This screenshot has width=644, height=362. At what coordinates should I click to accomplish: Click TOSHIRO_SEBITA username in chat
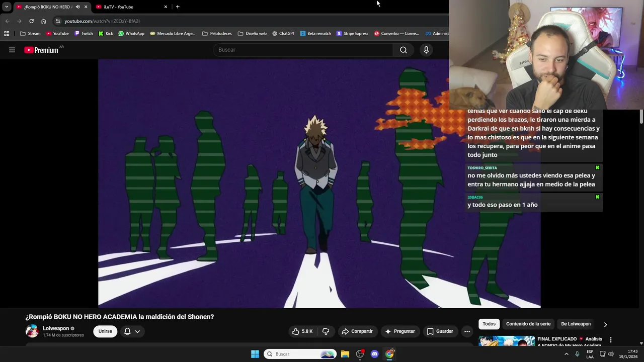pos(482,168)
